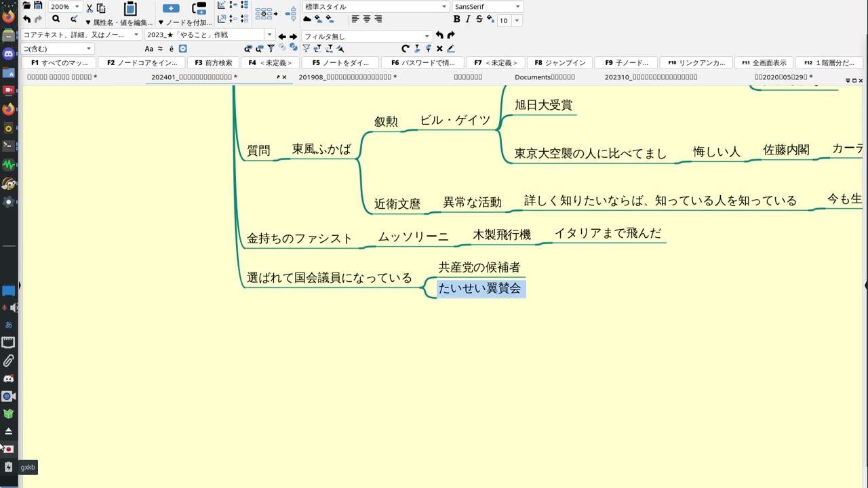Image resolution: width=868 pixels, height=488 pixels.
Task: Click the Copy icon
Action: point(101,8)
